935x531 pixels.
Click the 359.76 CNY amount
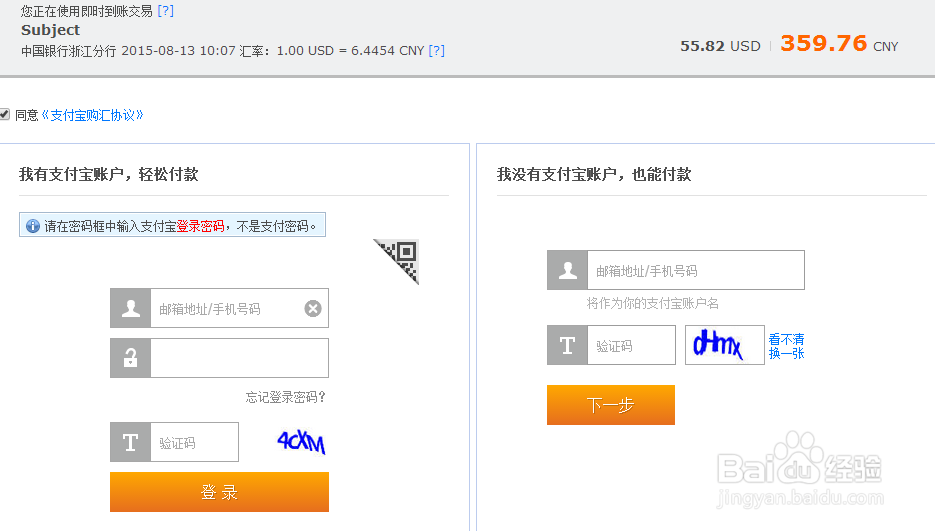click(839, 44)
